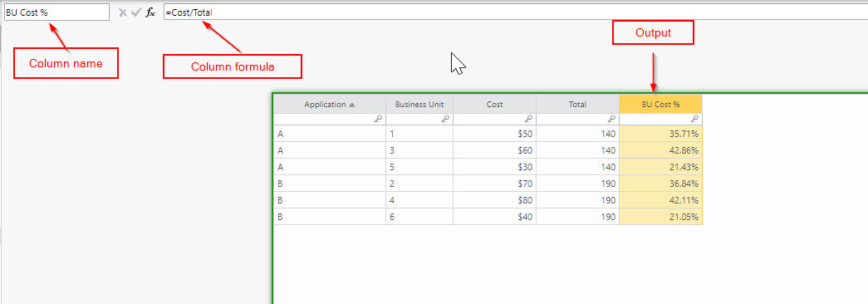Click the column name field 'BU Cost %'

coord(57,12)
